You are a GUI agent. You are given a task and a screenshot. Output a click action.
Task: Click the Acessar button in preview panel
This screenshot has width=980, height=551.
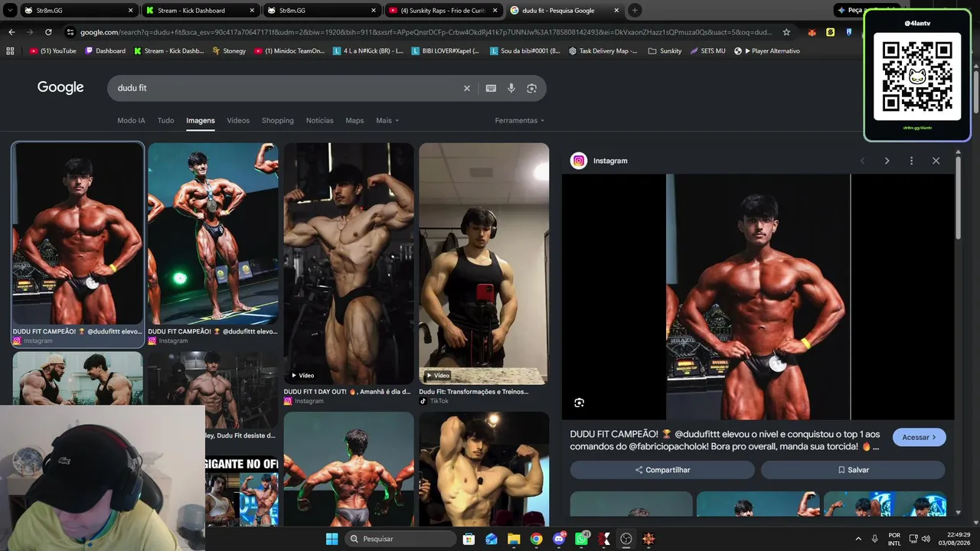pos(919,437)
